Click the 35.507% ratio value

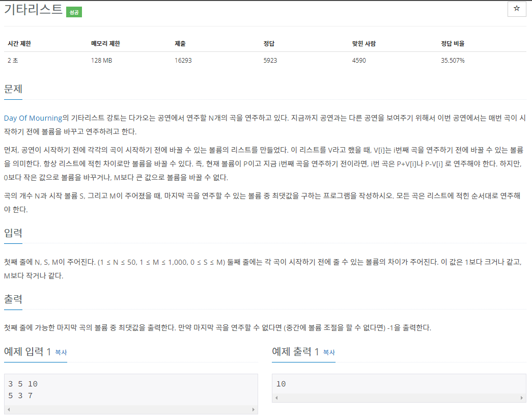(453, 61)
